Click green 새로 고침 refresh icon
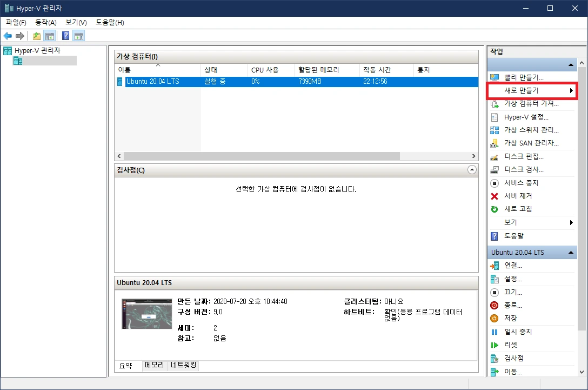 pyautogui.click(x=495, y=209)
